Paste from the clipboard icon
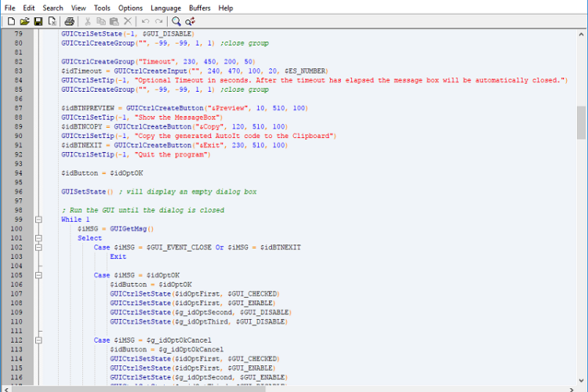 (x=114, y=21)
